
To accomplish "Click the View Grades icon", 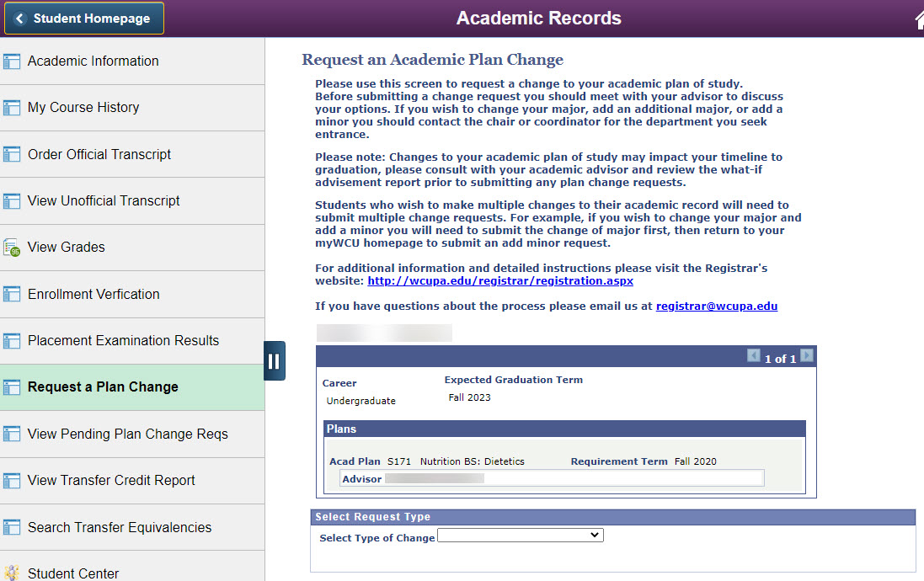I will [12, 248].
